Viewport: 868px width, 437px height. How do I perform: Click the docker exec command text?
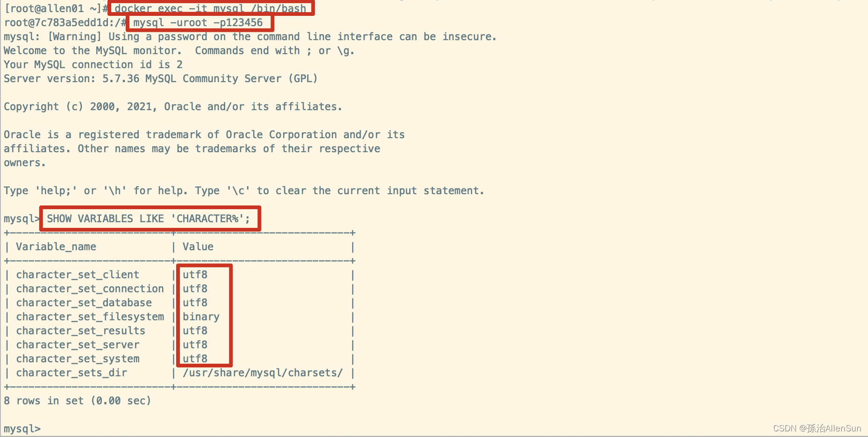click(x=210, y=8)
